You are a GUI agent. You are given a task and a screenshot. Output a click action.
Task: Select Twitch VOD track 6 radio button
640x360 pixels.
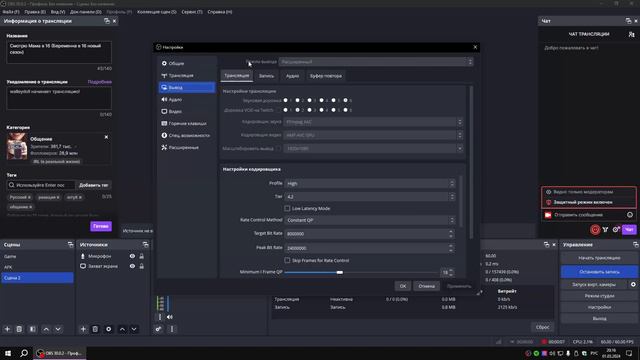point(346,110)
